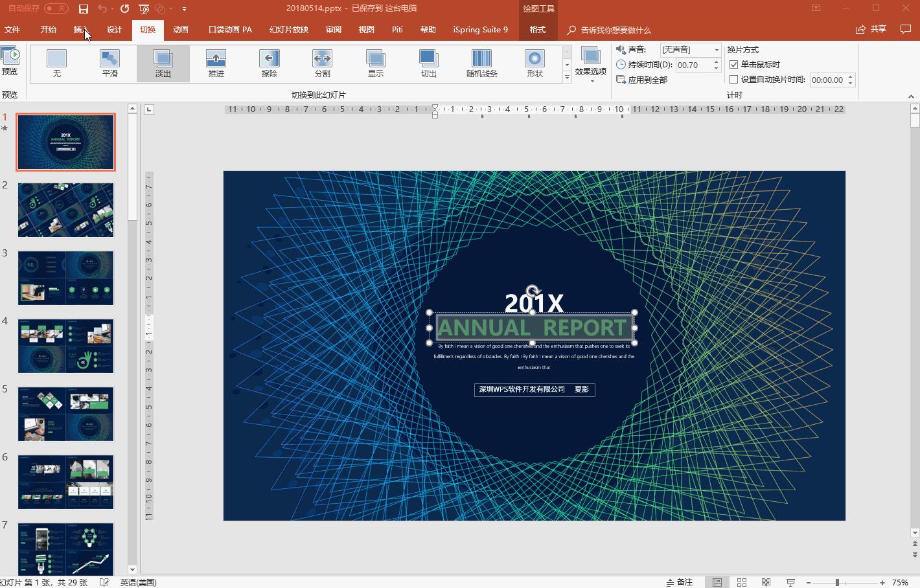Screen dimensions: 920x588
Task: Open the 声音 sound dropdown
Action: point(716,50)
